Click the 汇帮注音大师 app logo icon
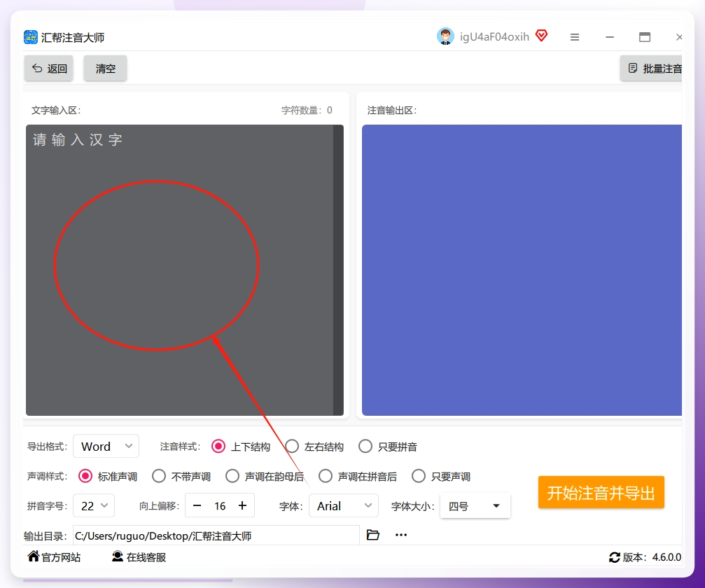Image resolution: width=705 pixels, height=588 pixels. pyautogui.click(x=31, y=37)
